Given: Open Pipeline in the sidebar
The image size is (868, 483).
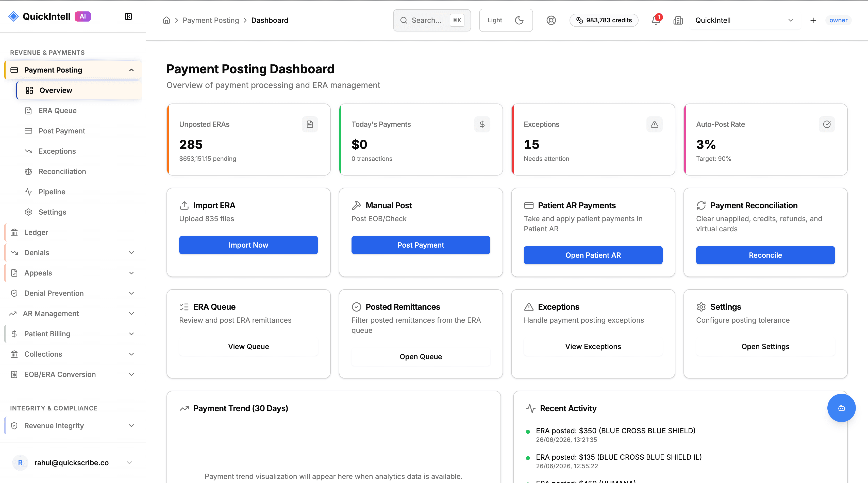Looking at the screenshot, I should click(x=79, y=192).
